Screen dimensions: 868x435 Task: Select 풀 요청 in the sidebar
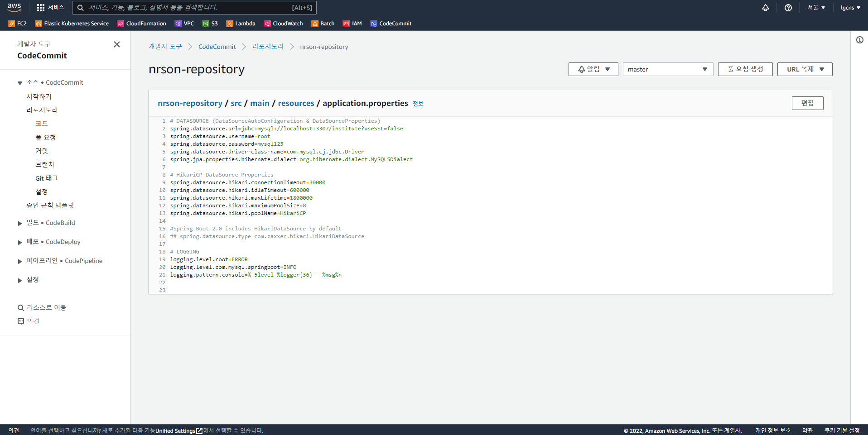tap(46, 137)
